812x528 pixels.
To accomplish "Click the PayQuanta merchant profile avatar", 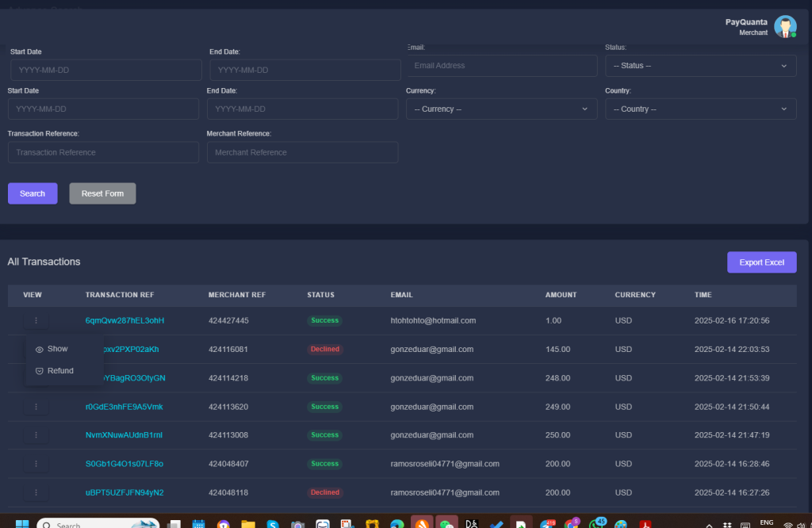I will tap(785, 26).
